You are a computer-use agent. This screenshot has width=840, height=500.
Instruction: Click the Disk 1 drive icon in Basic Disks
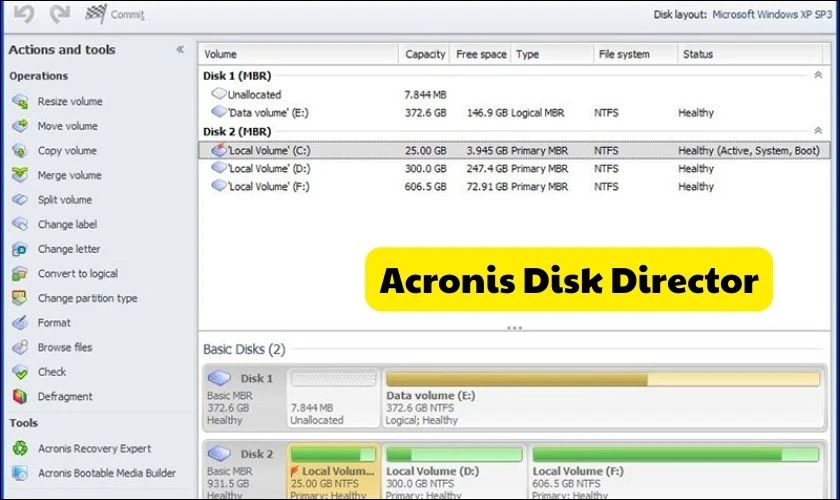coord(219,378)
